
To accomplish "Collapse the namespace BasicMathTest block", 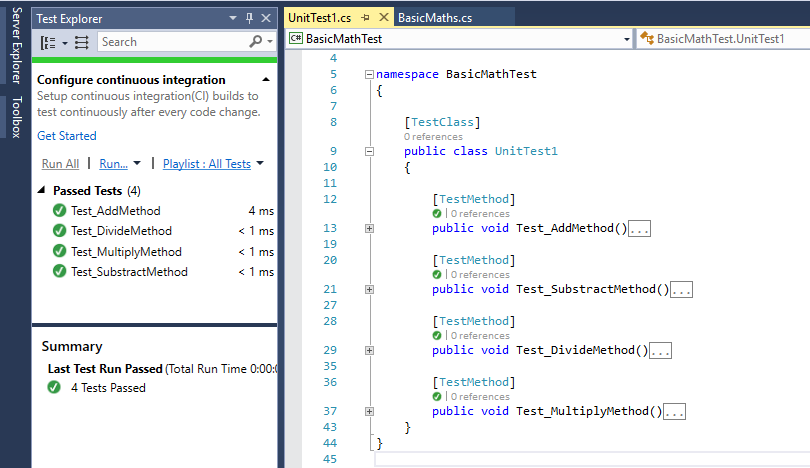I will click(x=369, y=74).
